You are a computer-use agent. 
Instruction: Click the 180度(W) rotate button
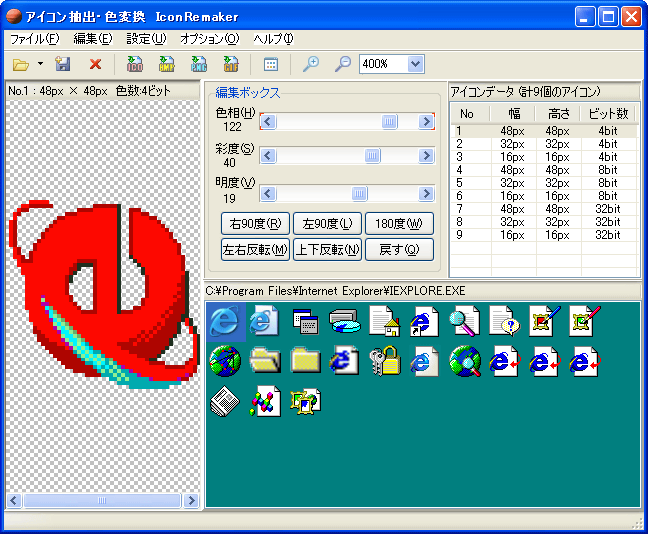[399, 224]
